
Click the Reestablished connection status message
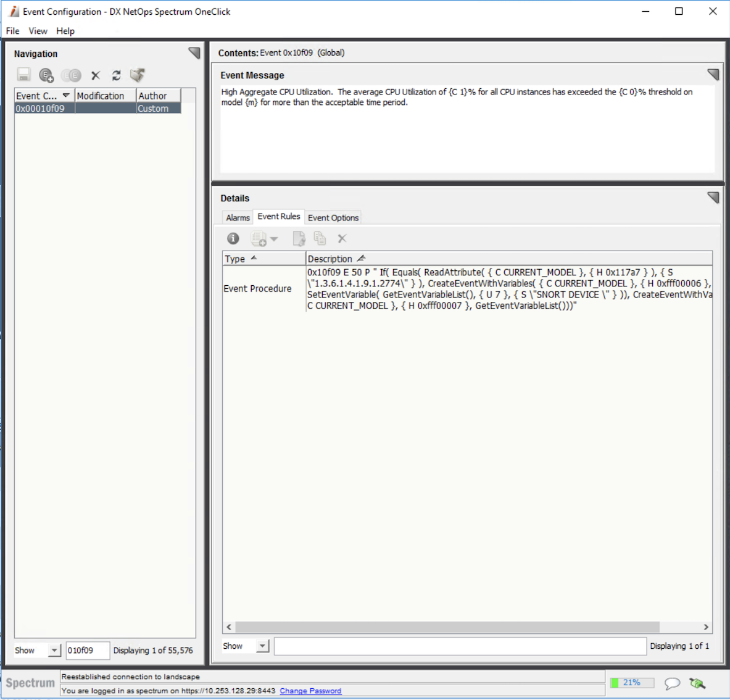pos(131,677)
